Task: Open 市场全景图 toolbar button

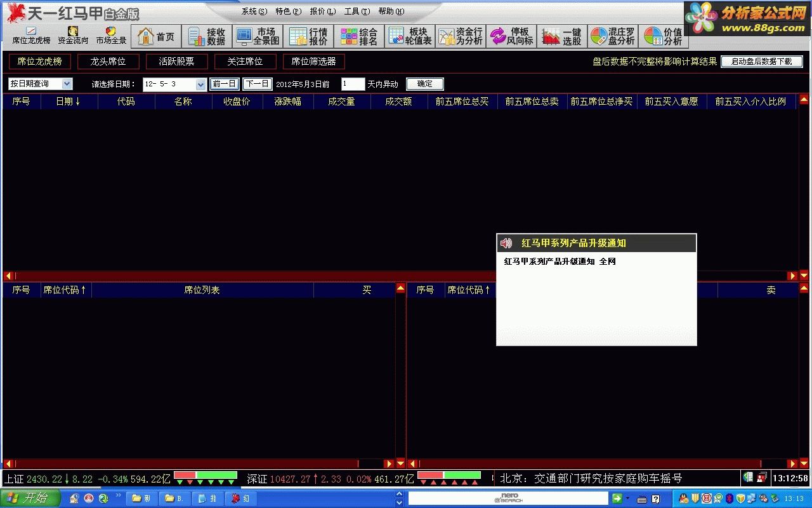Action: [258, 37]
